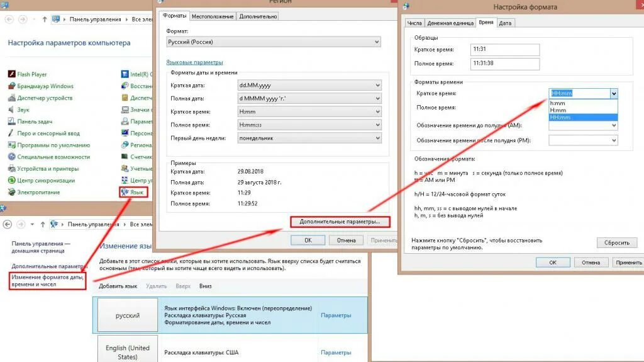Open Изменение форматов даты, времени и чисел
This screenshot has height=362, width=644.
tap(47, 281)
